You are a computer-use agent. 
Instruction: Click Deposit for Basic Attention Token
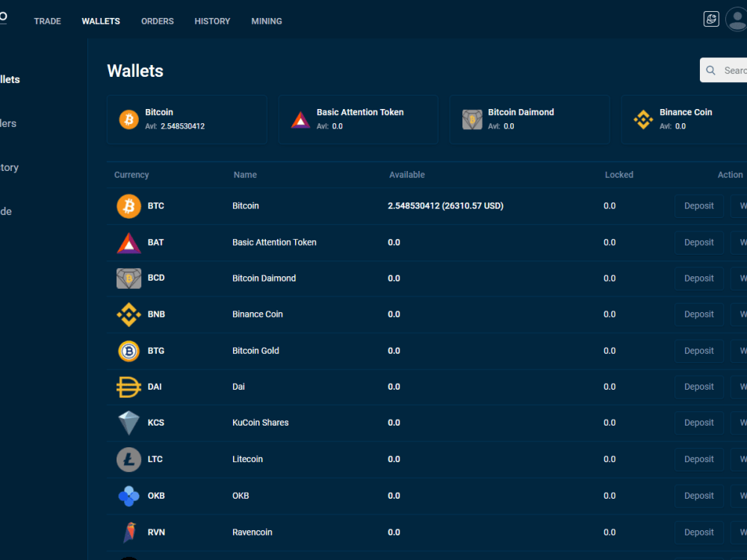699,243
